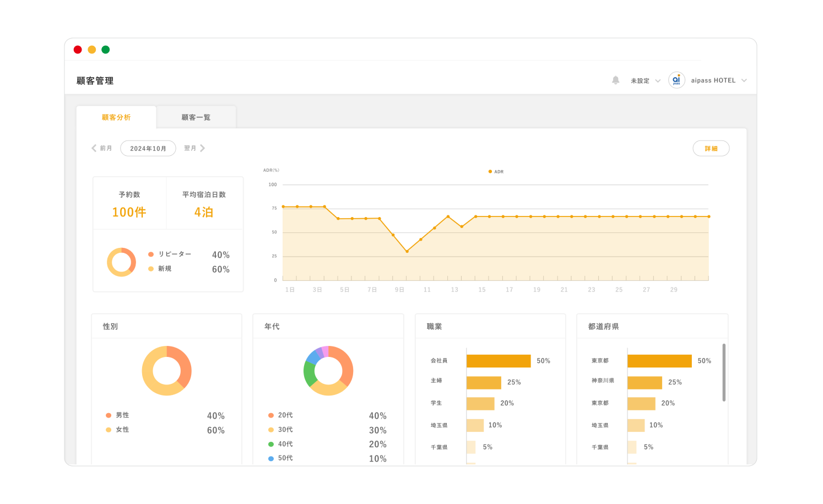This screenshot has width=823, height=504.
Task: Open the 2024年10月 month picker
Action: click(x=148, y=148)
